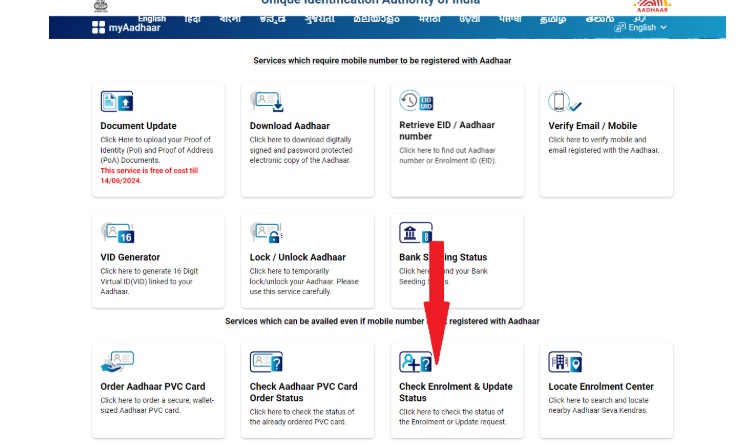Click text 'Click here to check the status of the already ordered PVC card'

click(302, 416)
